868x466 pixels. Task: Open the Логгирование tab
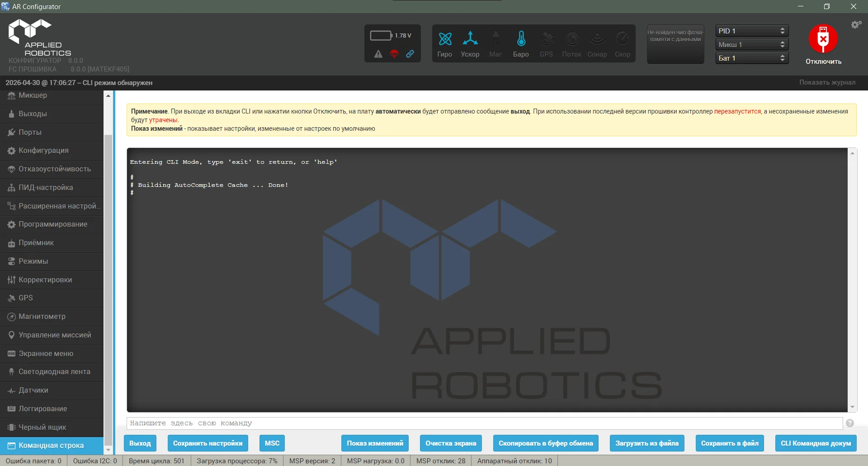coord(52,409)
